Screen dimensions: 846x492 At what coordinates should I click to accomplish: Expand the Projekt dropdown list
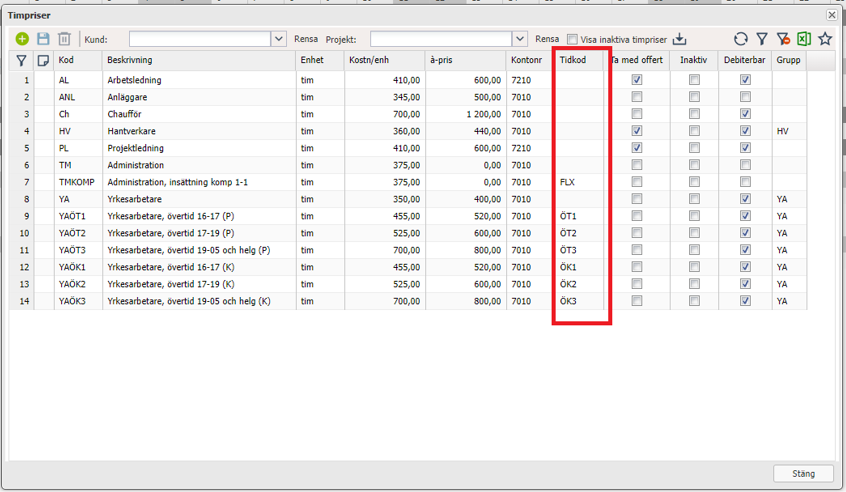tap(519, 39)
